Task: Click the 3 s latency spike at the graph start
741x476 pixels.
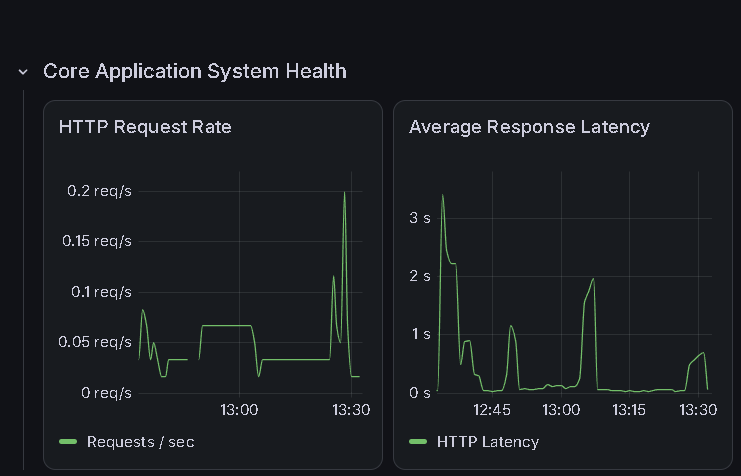Action: [443, 196]
